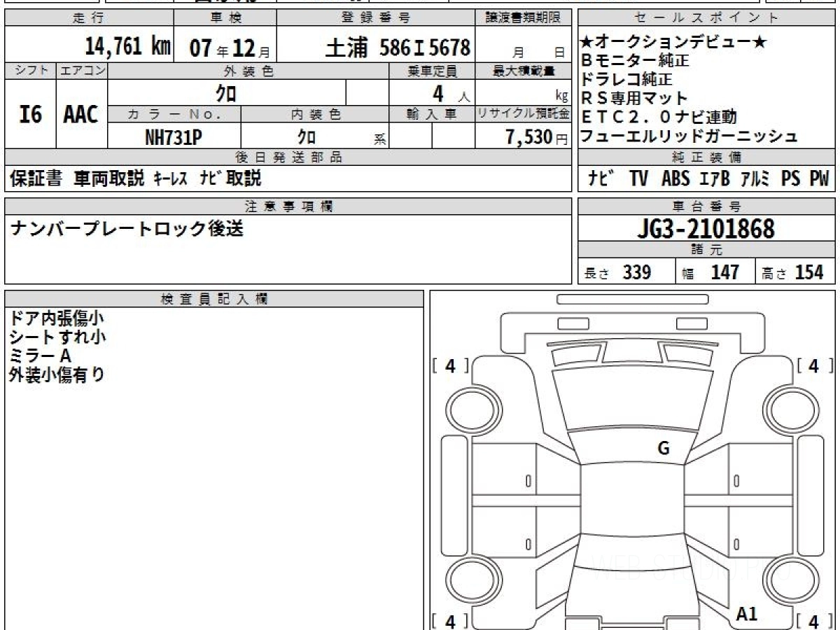
Task: Click the A1 damage mark on diagram
Action: tap(748, 615)
